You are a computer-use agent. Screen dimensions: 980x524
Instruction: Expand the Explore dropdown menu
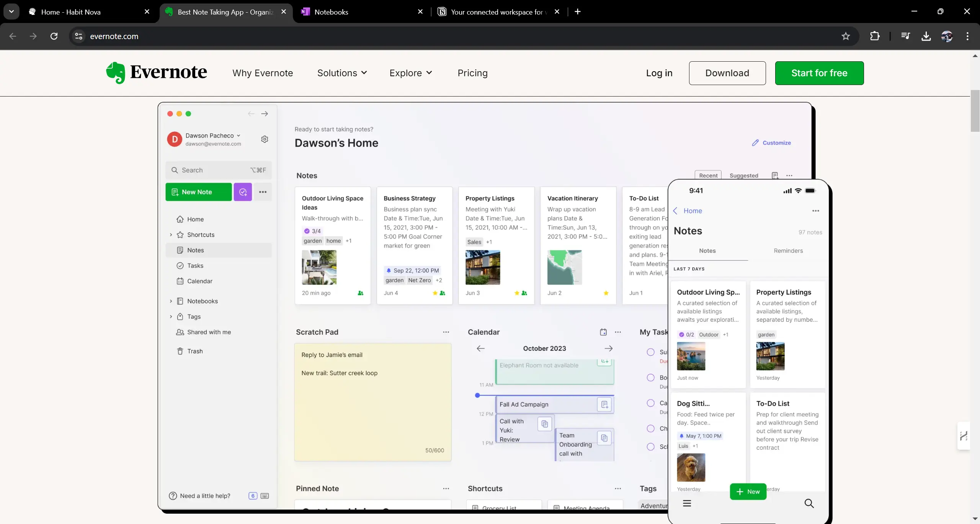tap(411, 73)
